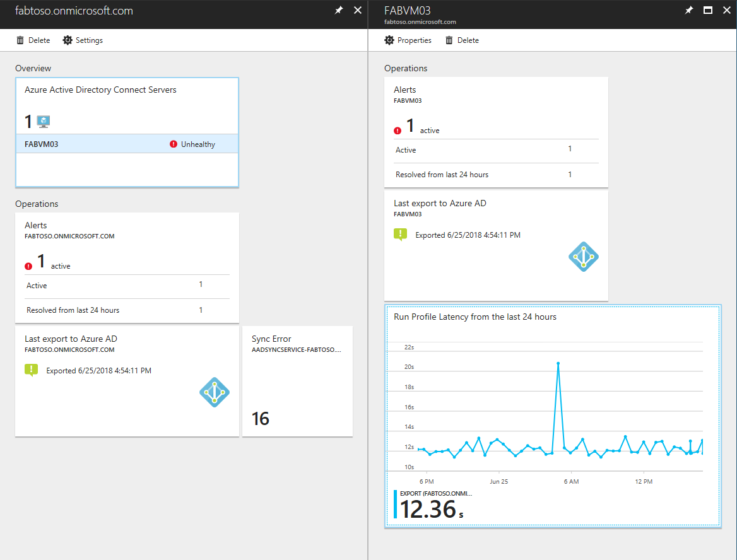Delete the FABVM03 server

tap(462, 40)
